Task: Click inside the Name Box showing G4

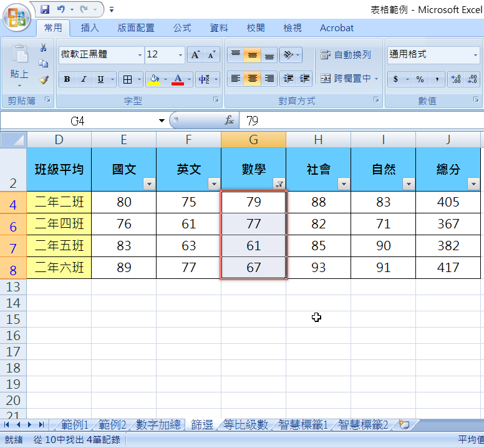Action: pyautogui.click(x=78, y=120)
